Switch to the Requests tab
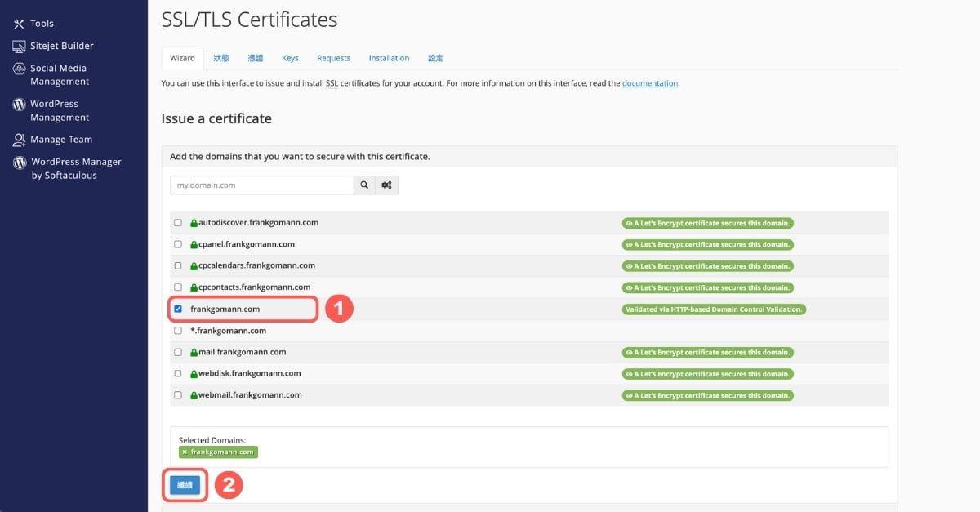980x512 pixels. tap(333, 58)
